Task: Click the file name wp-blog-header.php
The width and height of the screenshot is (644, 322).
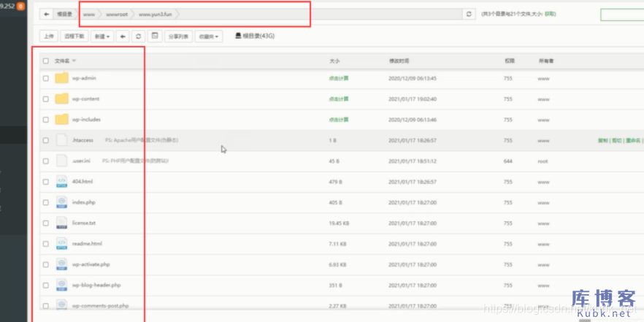Action: tap(96, 285)
